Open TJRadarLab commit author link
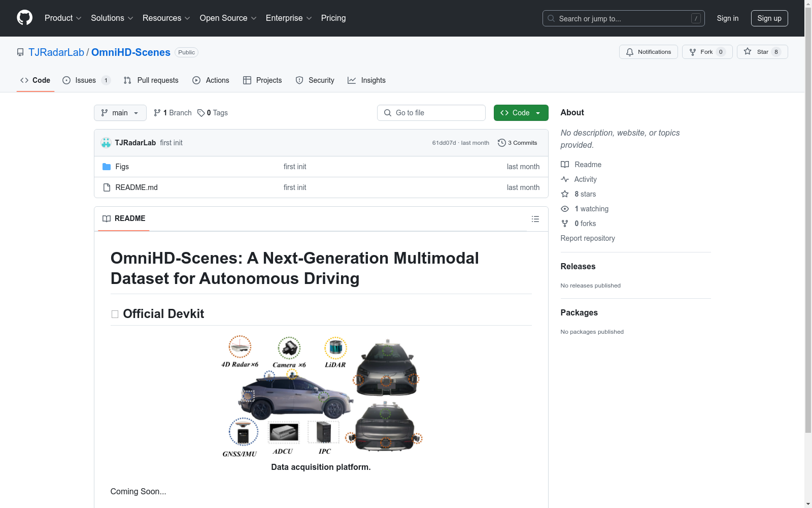 (136, 143)
